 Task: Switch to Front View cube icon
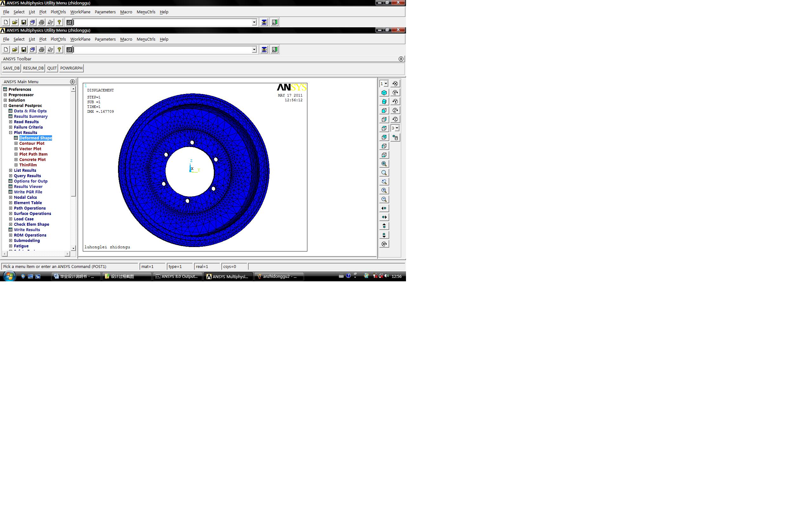coord(384,110)
